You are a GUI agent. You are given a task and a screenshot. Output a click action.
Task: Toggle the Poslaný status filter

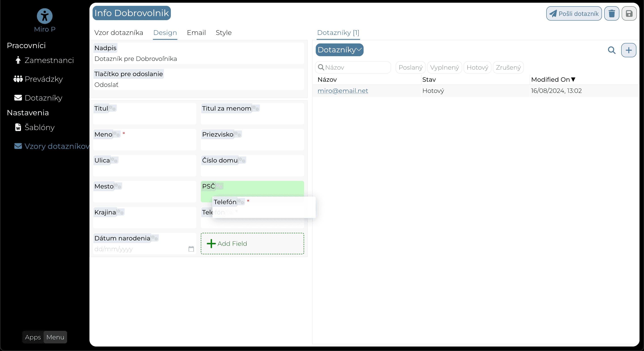[x=410, y=68]
